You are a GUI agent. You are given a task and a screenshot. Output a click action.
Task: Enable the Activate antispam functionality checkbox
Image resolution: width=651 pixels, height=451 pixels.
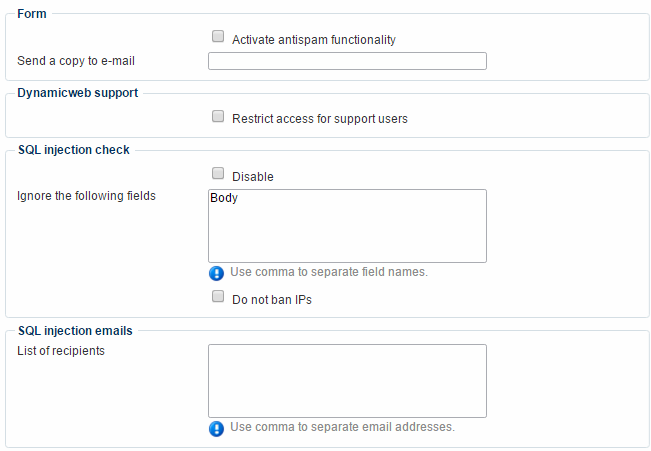(218, 37)
